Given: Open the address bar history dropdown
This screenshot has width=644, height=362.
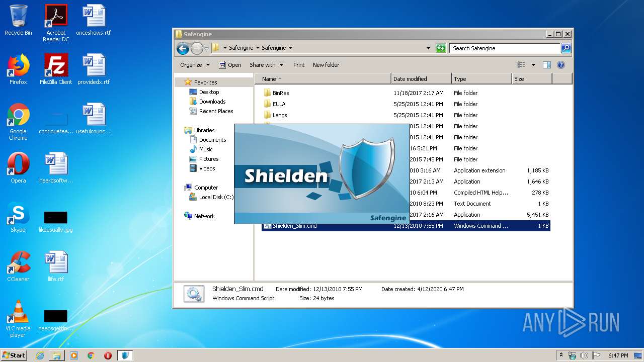Looking at the screenshot, I should click(428, 48).
